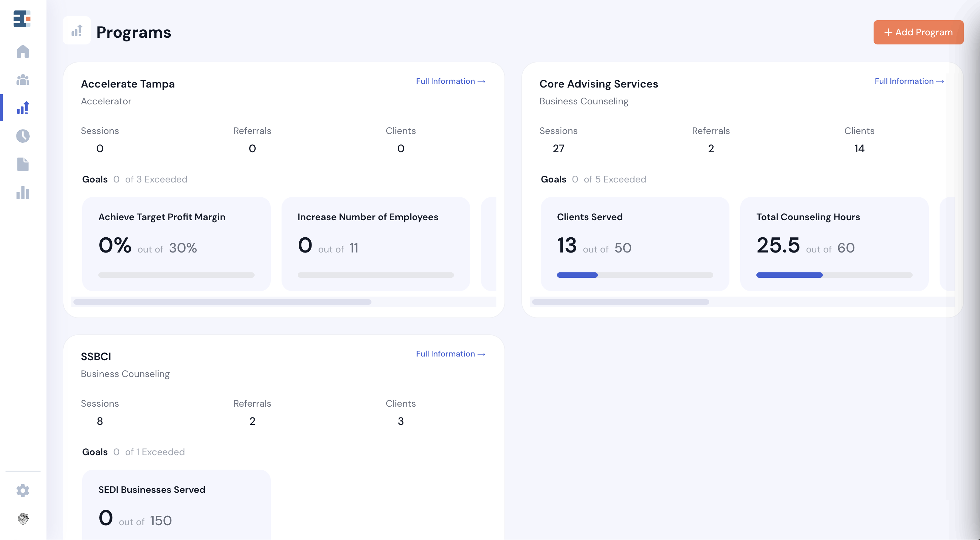The image size is (980, 540).
Task: Open the settings gear icon
Action: (23, 490)
